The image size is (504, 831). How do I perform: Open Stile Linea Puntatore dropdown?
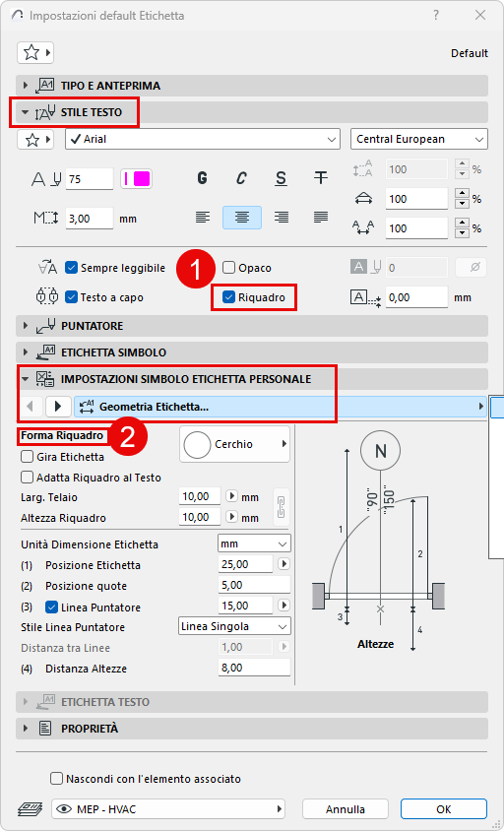[x=234, y=626]
